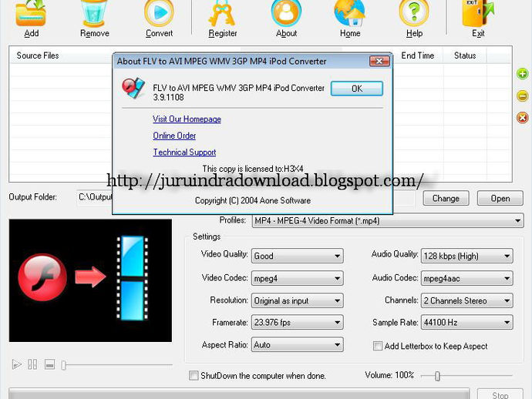Open the Audio Codec dropdown
The height and width of the screenshot is (399, 532).
(x=467, y=278)
